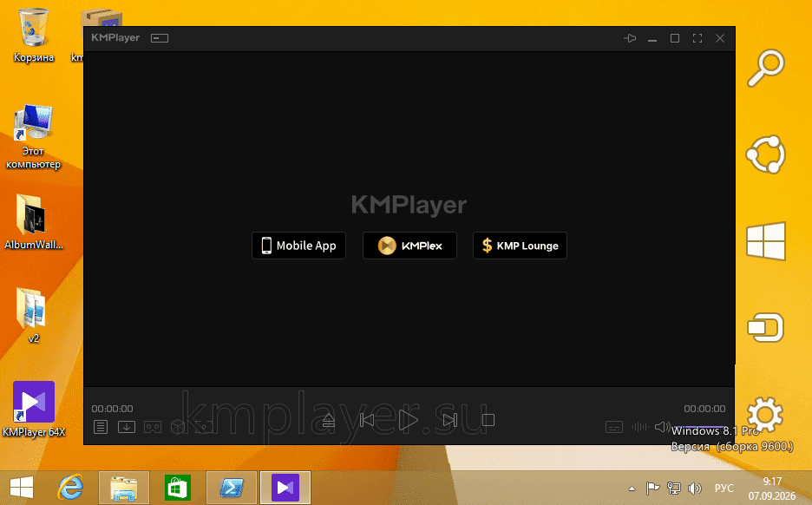Click the open file eject button
812x505 pixels.
point(328,420)
